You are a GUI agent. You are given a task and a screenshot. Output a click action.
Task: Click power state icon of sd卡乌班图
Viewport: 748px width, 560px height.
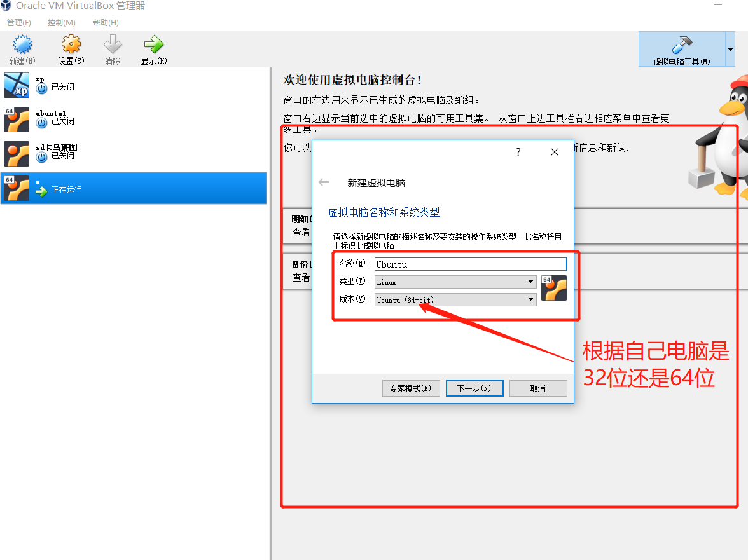(42, 157)
